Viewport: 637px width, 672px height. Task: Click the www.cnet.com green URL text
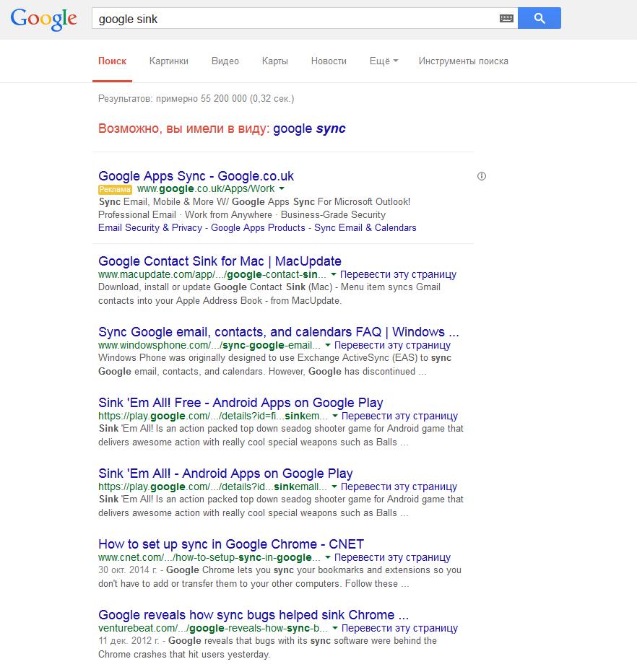coord(209,557)
